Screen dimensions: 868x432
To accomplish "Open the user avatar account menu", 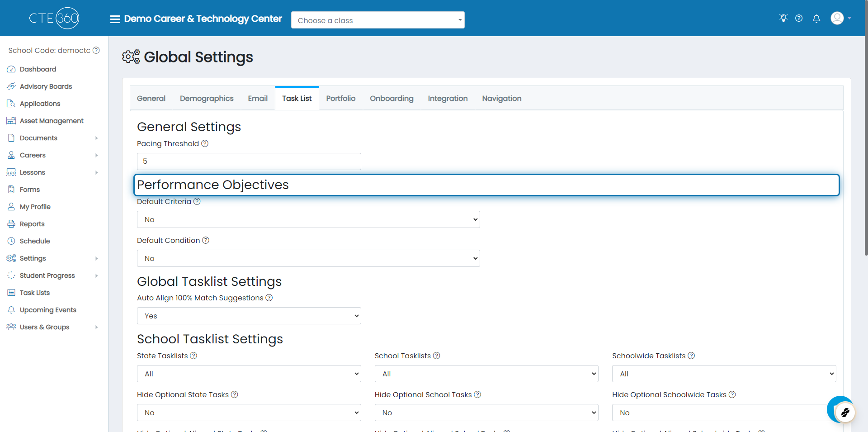I will 840,19.
